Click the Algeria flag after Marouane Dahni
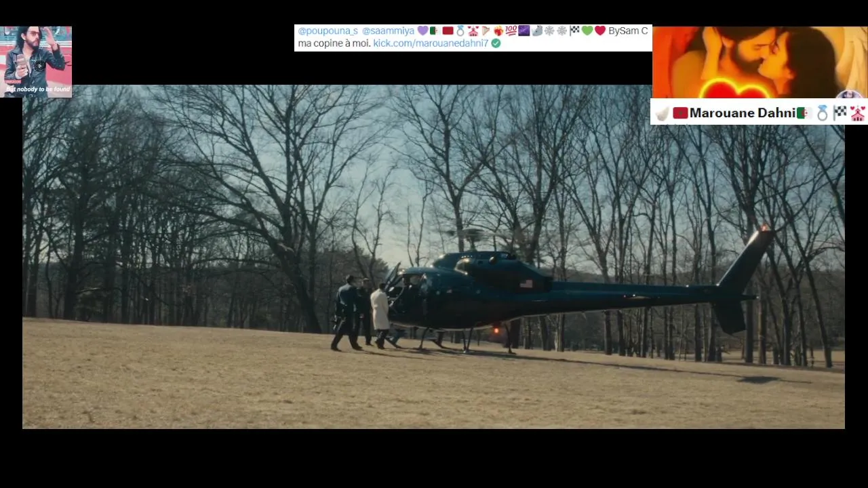868x488 pixels. [x=804, y=113]
